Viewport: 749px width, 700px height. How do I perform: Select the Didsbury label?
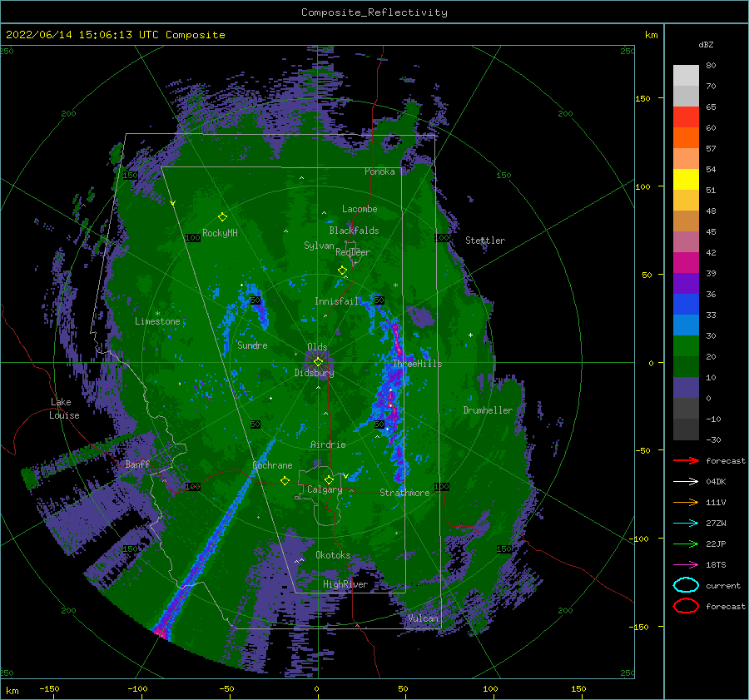click(x=314, y=373)
